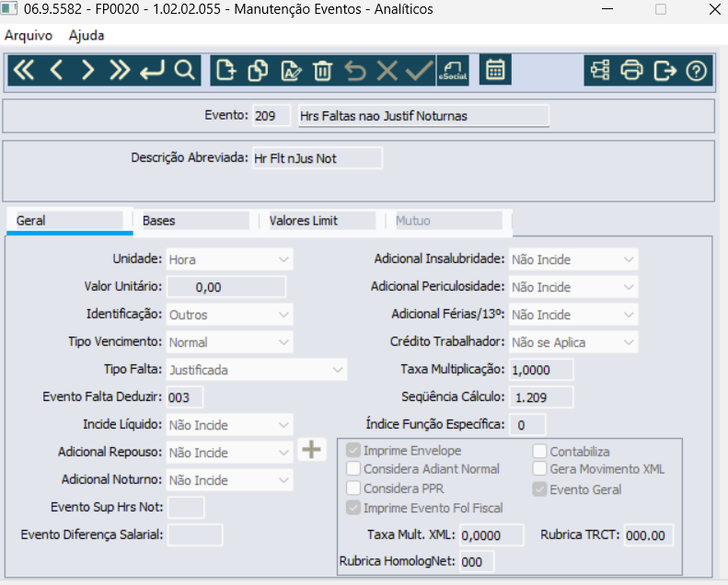Go to the previous record arrow
The height and width of the screenshot is (585, 728).
pos(56,71)
